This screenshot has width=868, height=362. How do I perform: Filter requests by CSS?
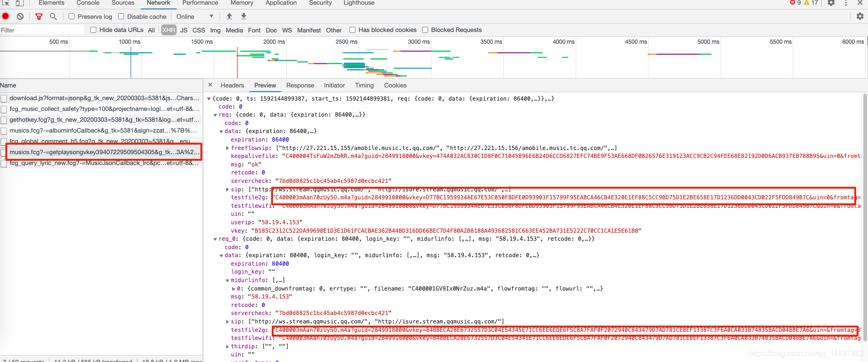tap(199, 30)
